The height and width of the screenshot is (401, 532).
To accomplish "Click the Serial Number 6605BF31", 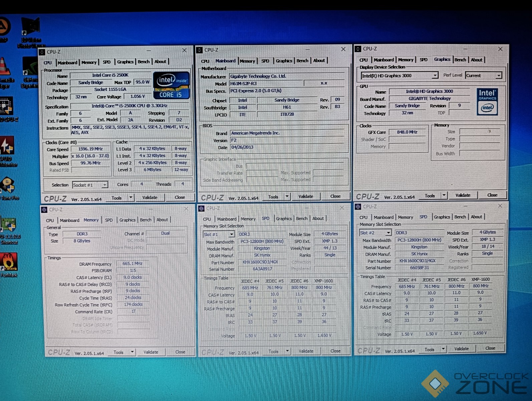I will (420, 267).
